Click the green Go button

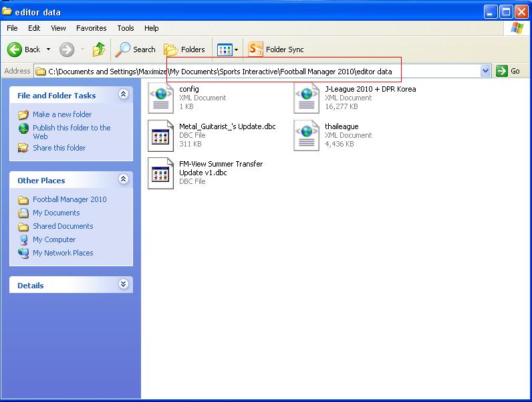(x=508, y=71)
